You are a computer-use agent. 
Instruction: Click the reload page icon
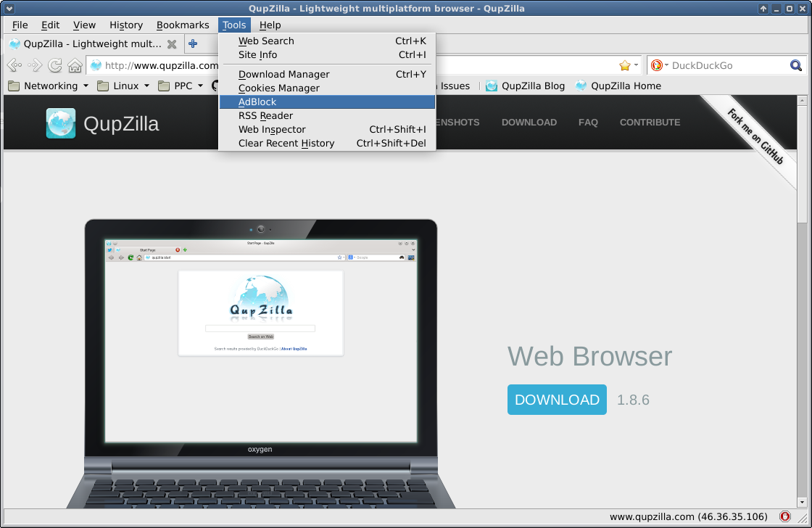pos(55,65)
